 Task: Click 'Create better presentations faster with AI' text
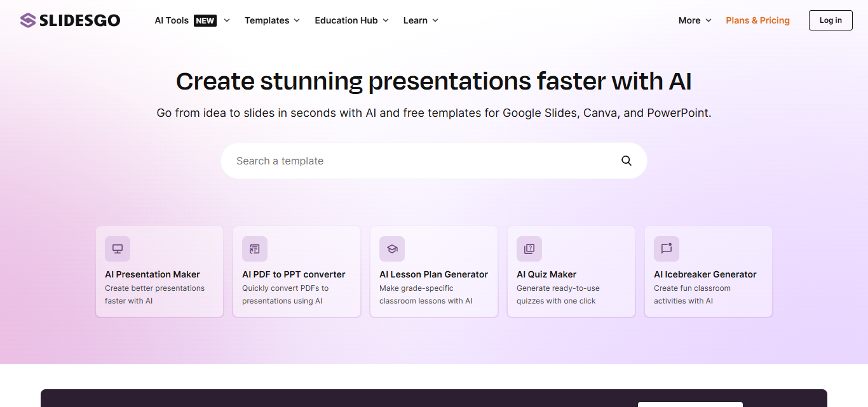point(155,295)
